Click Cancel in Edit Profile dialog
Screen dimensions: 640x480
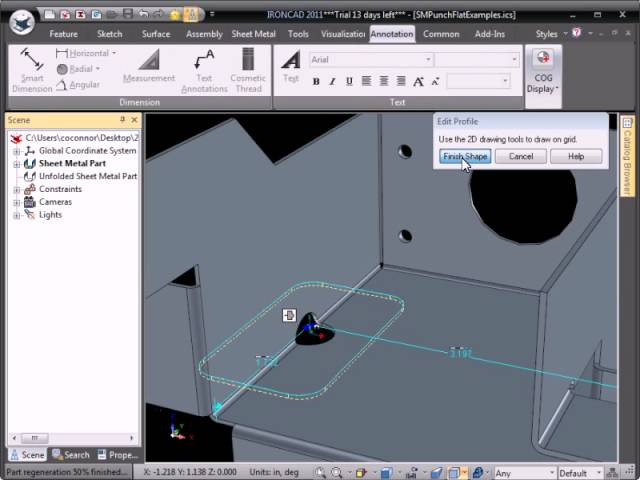coord(521,156)
